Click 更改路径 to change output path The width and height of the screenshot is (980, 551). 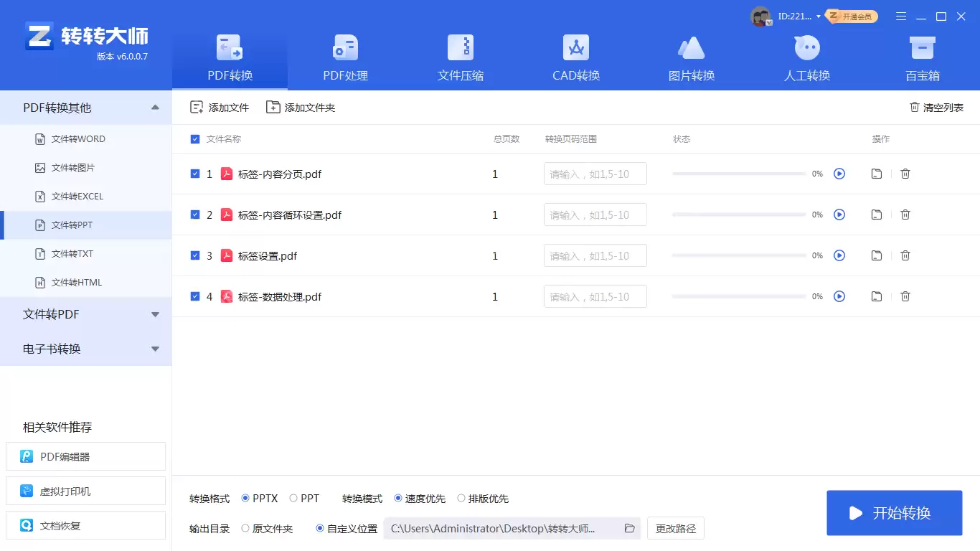[x=674, y=528]
